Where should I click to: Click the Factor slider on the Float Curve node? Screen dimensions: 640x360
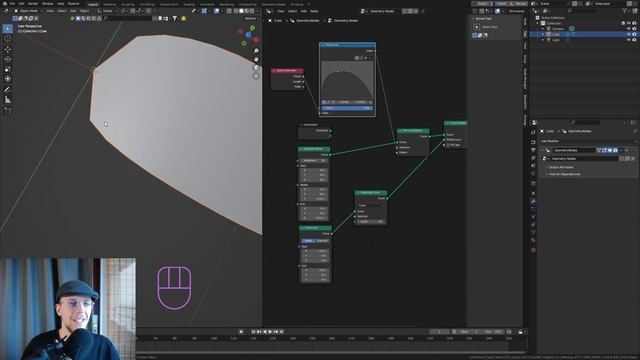point(347,108)
